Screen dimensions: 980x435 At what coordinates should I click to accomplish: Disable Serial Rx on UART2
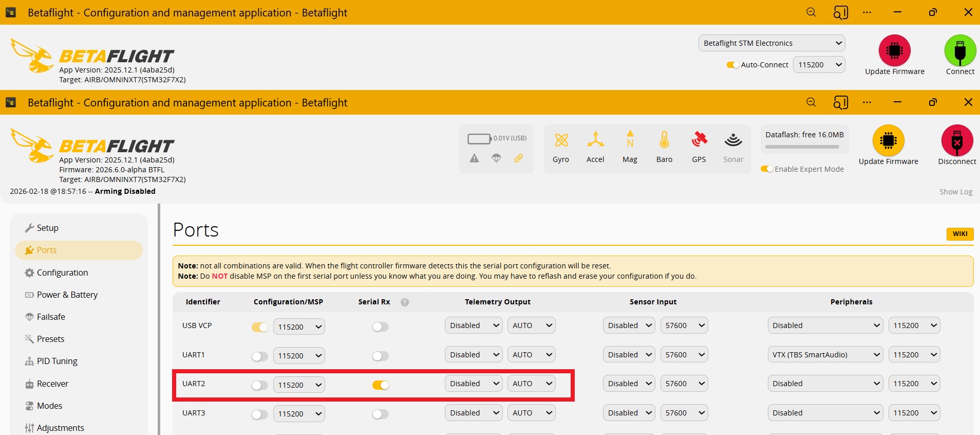point(381,385)
